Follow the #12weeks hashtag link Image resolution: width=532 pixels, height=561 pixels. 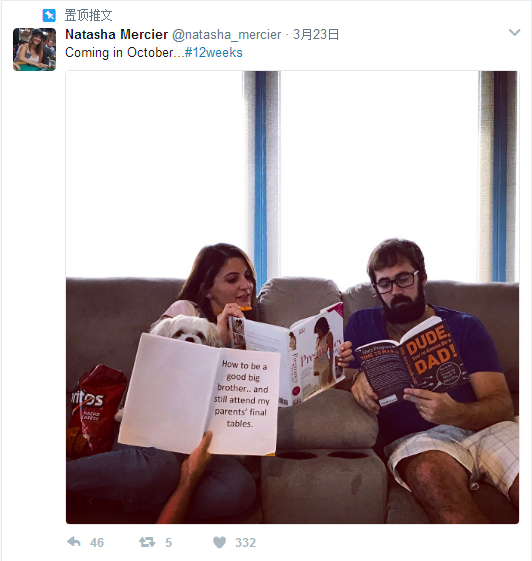(214, 53)
